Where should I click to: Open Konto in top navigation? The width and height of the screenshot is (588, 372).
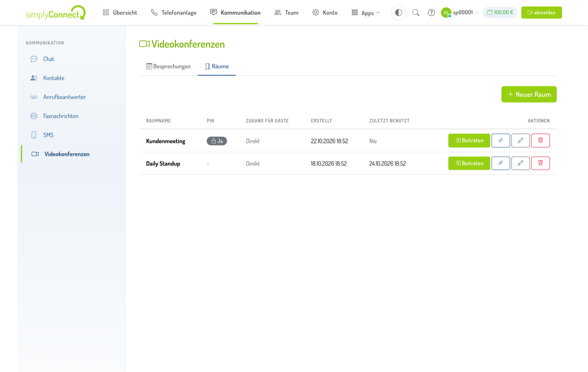(x=325, y=13)
